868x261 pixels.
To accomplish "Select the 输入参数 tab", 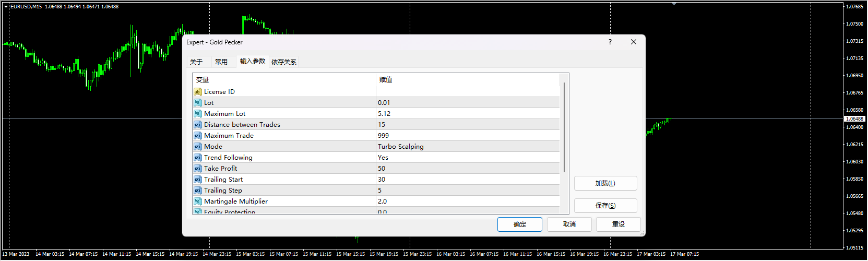I will click(253, 61).
